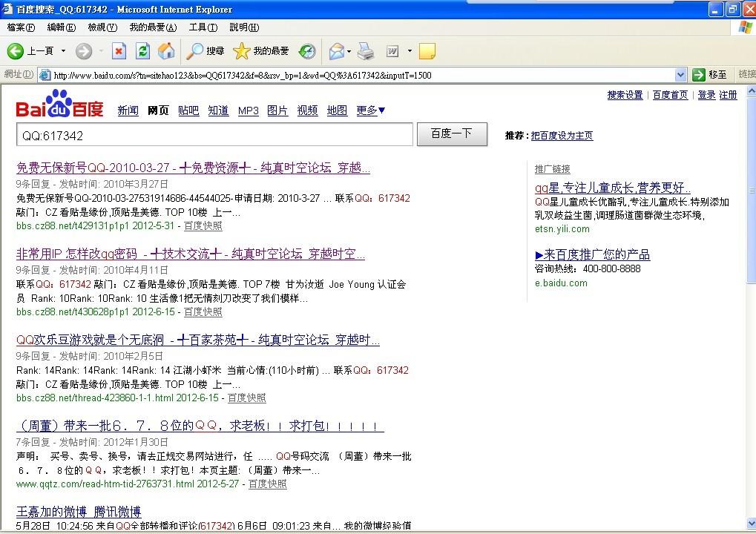
Task: Switch to Baidu 地图 tab
Action: coord(337,111)
